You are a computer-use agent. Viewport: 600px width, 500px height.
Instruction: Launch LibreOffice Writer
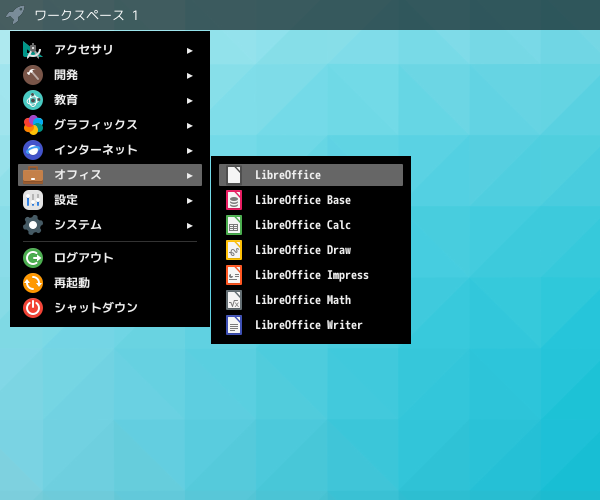tap(311, 325)
